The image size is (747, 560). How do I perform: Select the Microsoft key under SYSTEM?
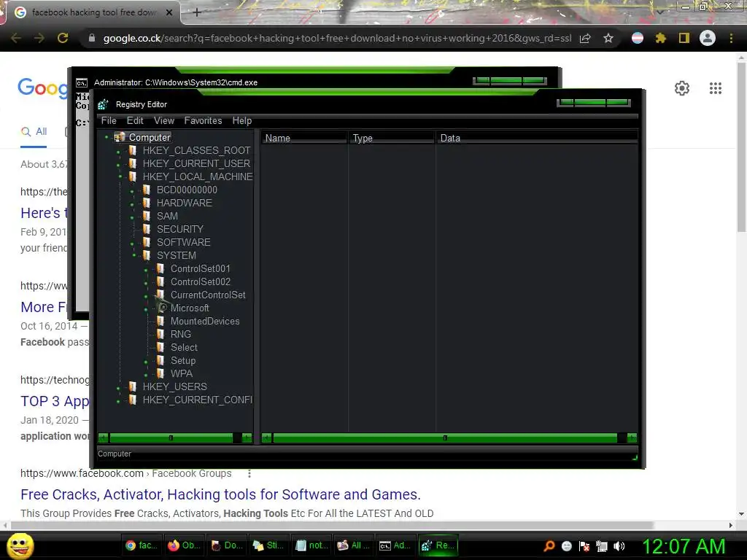pos(190,308)
